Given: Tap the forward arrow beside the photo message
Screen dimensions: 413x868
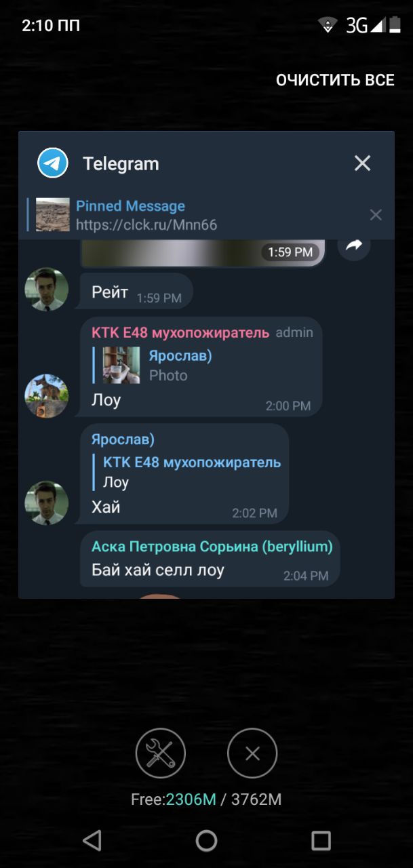Looking at the screenshot, I should coord(354,245).
